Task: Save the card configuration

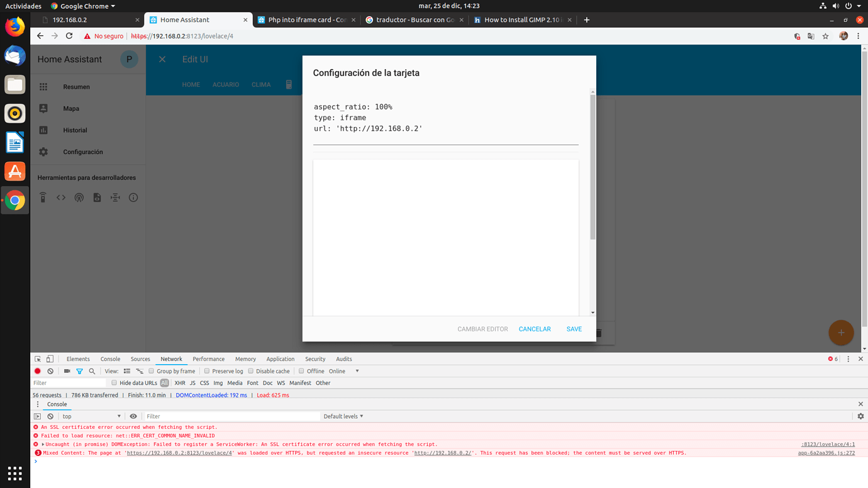Action: click(x=574, y=329)
